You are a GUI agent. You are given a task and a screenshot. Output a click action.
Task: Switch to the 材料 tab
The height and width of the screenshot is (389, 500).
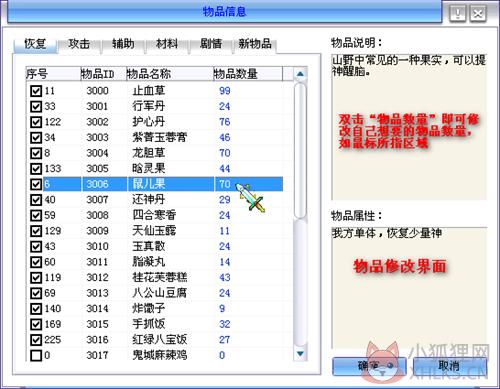pos(167,44)
